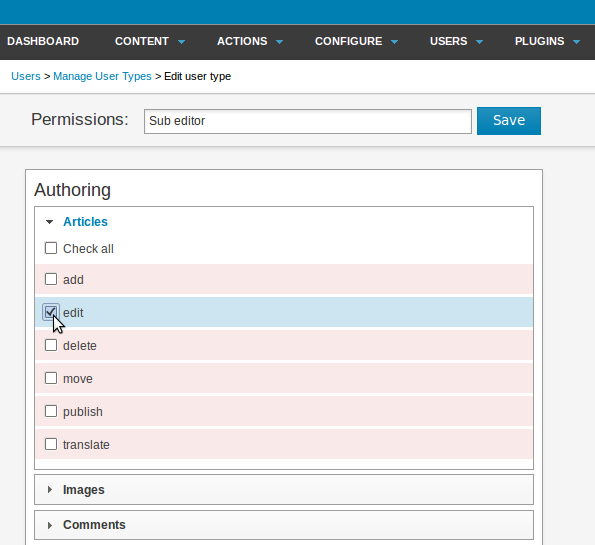Open the Configure menu

point(348,41)
